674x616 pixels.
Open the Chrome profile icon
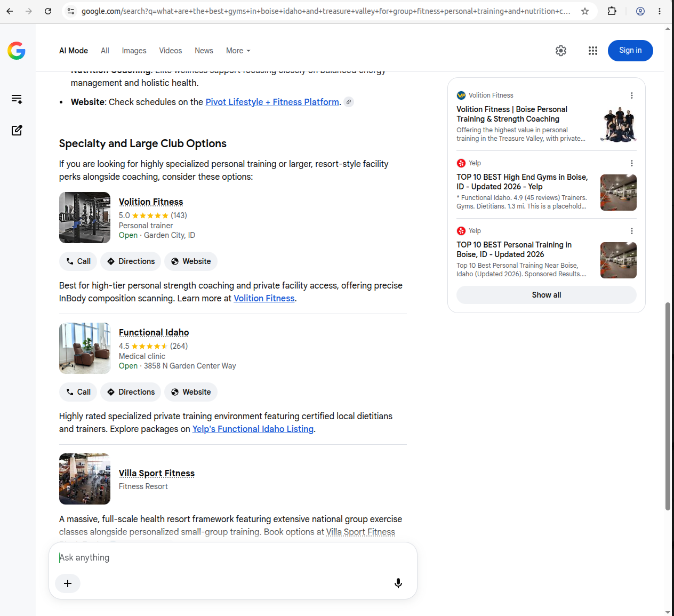pos(640,11)
